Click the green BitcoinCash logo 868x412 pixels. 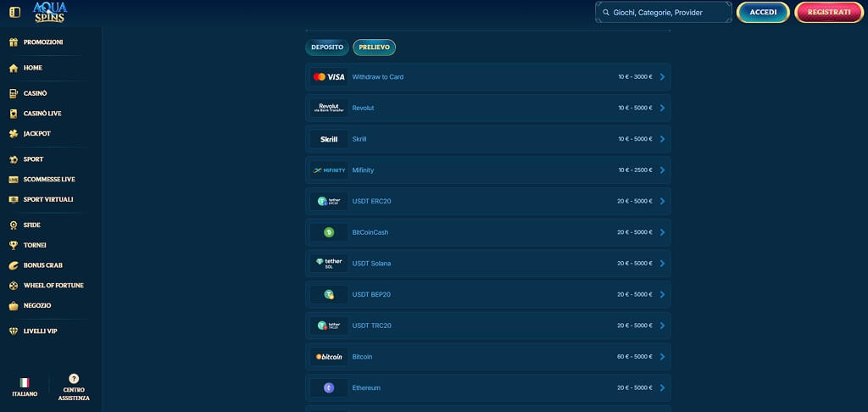pos(329,232)
